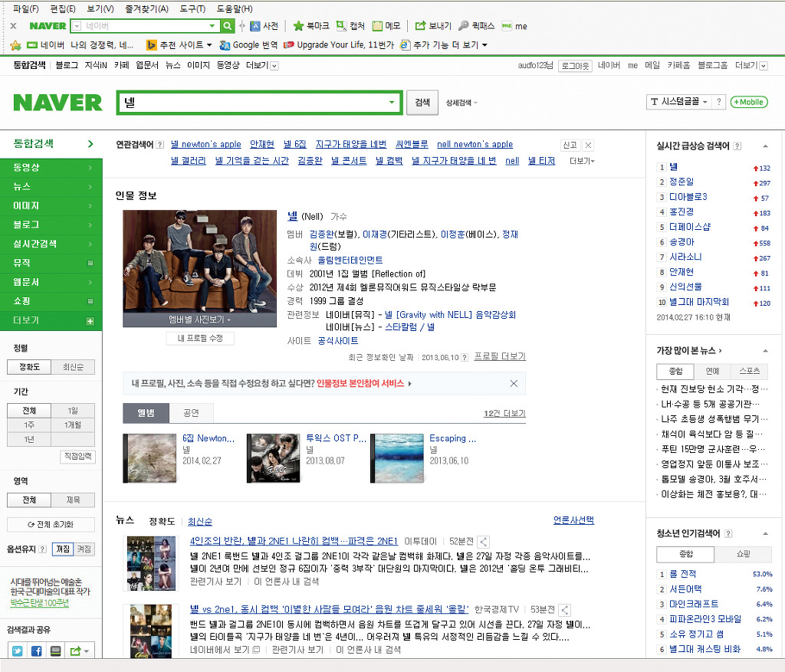Share results via Twitter icon
The image size is (785, 672).
coord(17,651)
